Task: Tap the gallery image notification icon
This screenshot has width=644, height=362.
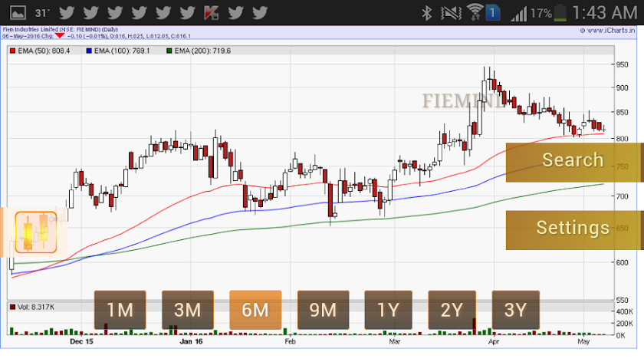Action: [x=18, y=13]
